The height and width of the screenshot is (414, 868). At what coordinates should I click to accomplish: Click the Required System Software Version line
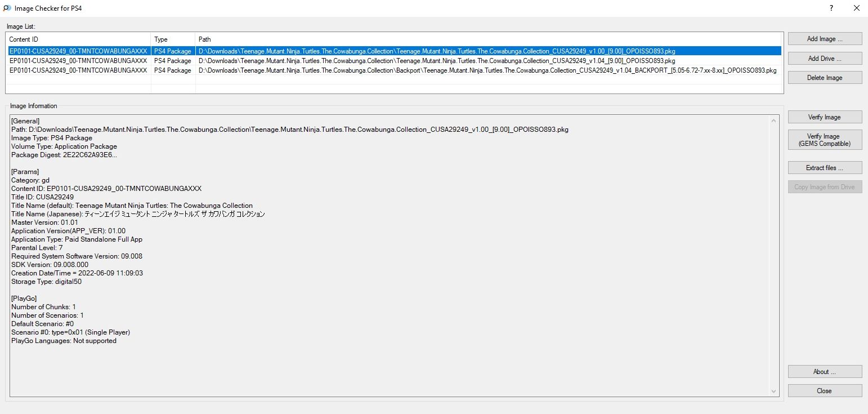77,256
